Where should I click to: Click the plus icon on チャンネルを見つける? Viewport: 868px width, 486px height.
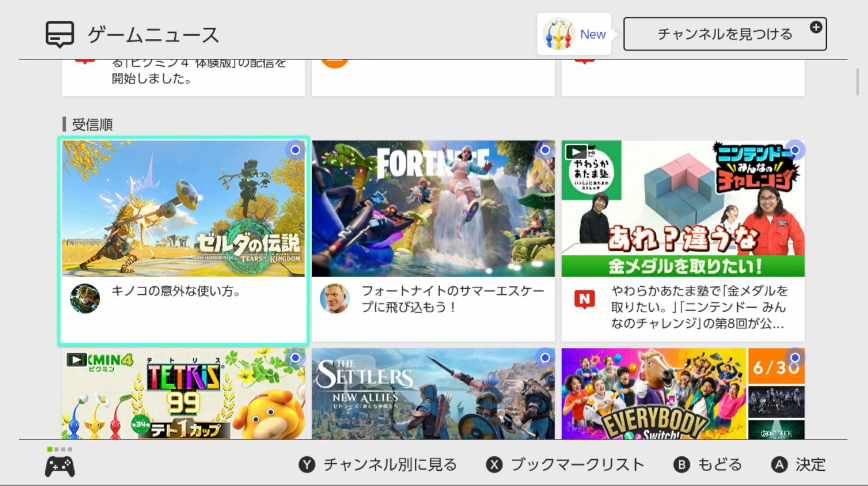click(x=815, y=27)
